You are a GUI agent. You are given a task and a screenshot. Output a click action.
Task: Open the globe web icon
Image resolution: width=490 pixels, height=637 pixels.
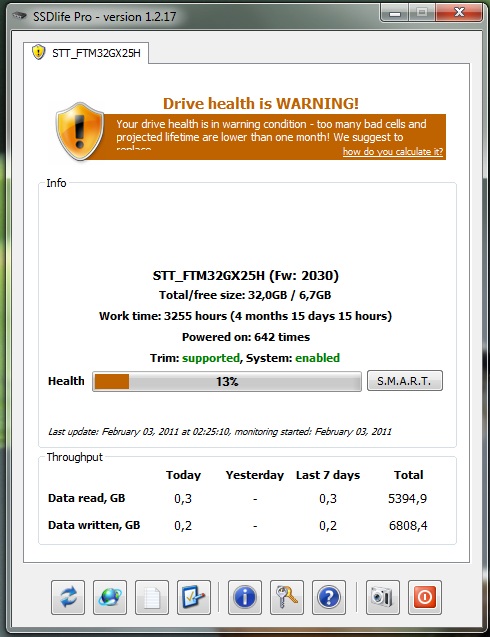110,597
